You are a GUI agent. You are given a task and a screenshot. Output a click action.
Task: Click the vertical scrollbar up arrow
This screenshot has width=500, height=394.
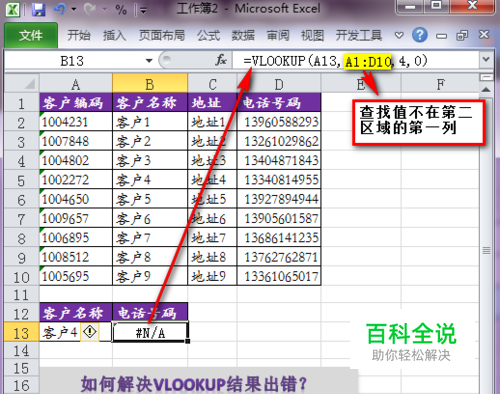pos(486,89)
